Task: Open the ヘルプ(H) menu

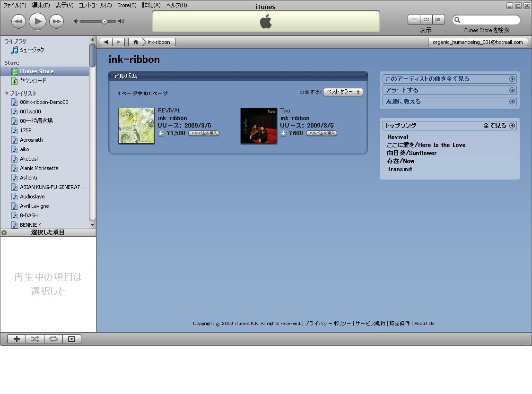Action: point(176,5)
